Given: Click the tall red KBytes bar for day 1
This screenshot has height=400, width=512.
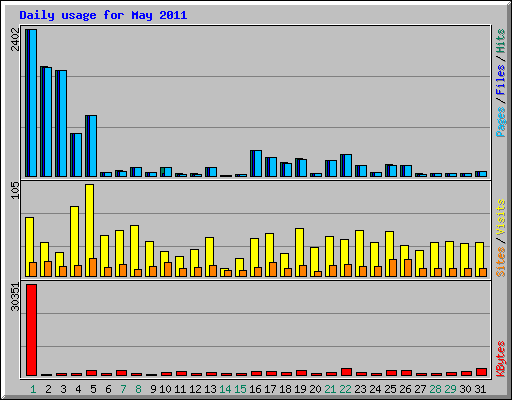Looking at the screenshot, I should click(x=32, y=330).
